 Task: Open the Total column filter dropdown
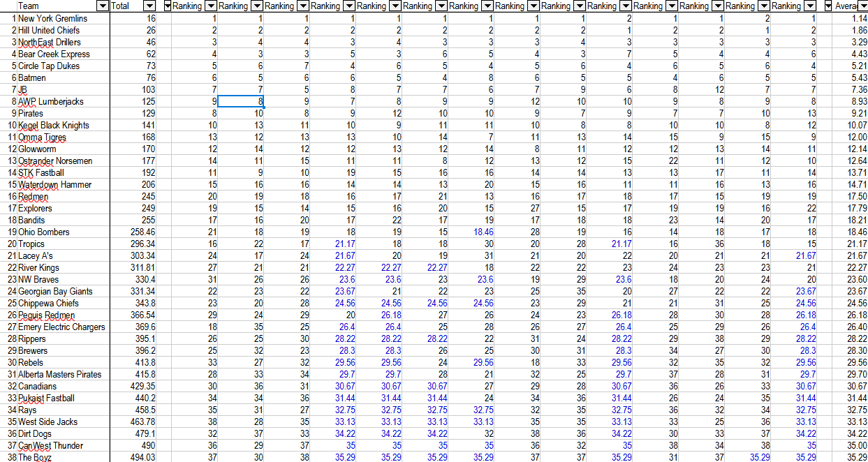coord(149,6)
